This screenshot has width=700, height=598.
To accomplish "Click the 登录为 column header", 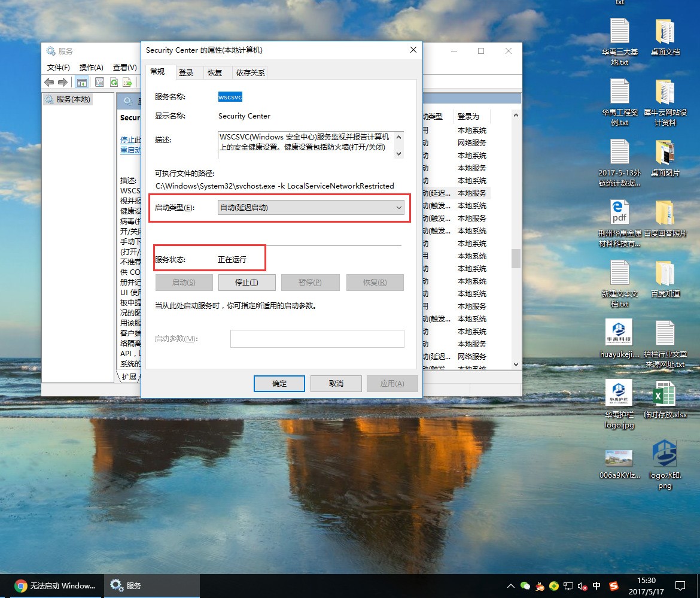I will click(x=471, y=117).
